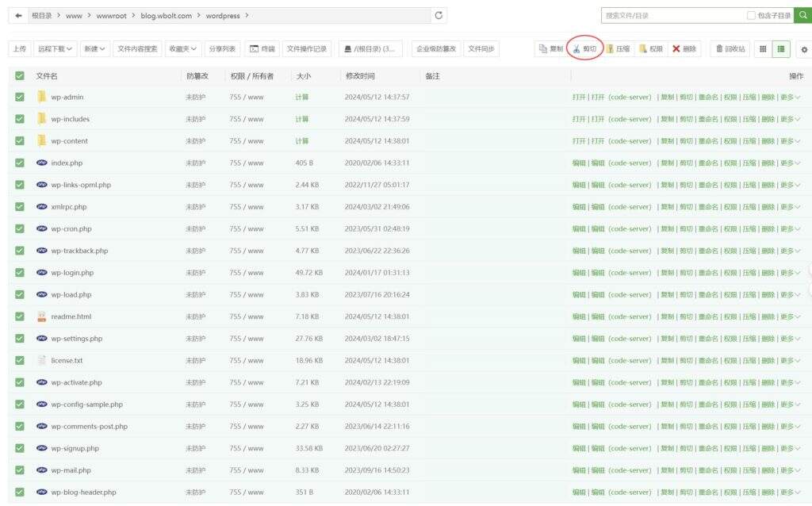Expand 更多 menu for wp-signup.php row
The width and height of the screenshot is (812, 506).
791,448
